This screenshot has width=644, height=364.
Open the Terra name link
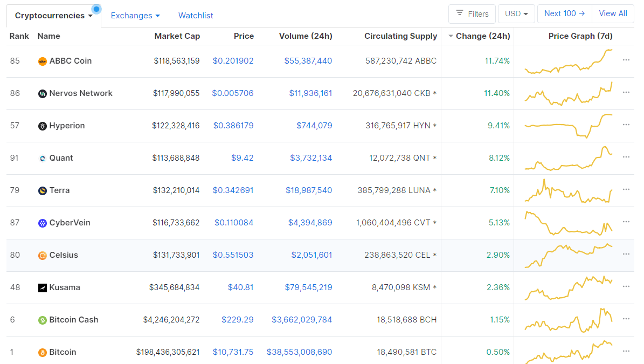[x=60, y=190]
